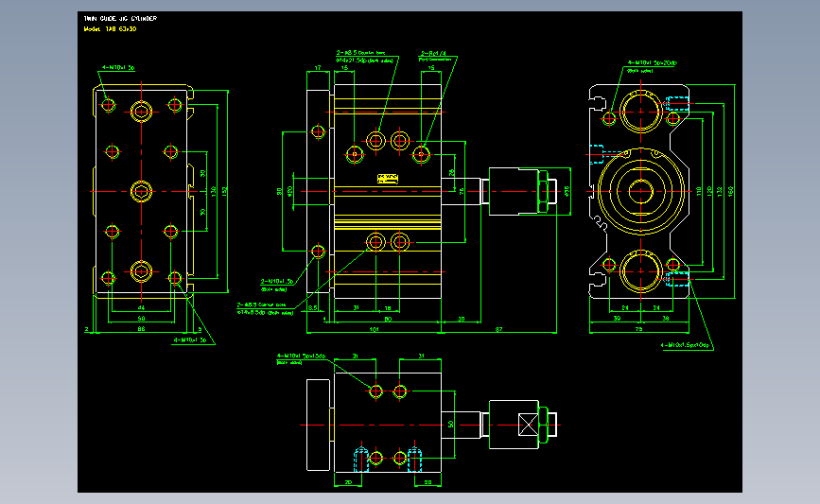Click the '160' height dimension value

point(730,191)
